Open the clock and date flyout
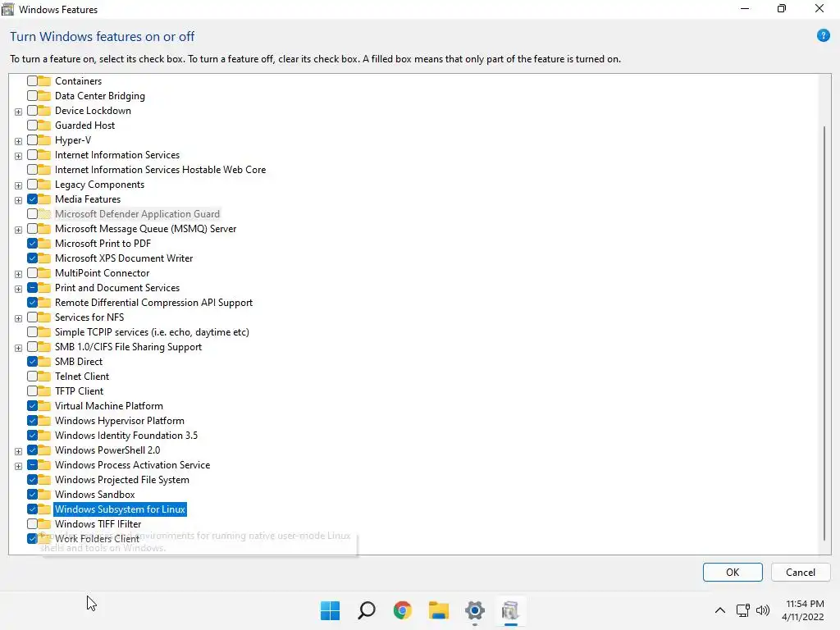This screenshot has width=840, height=630. 802,610
